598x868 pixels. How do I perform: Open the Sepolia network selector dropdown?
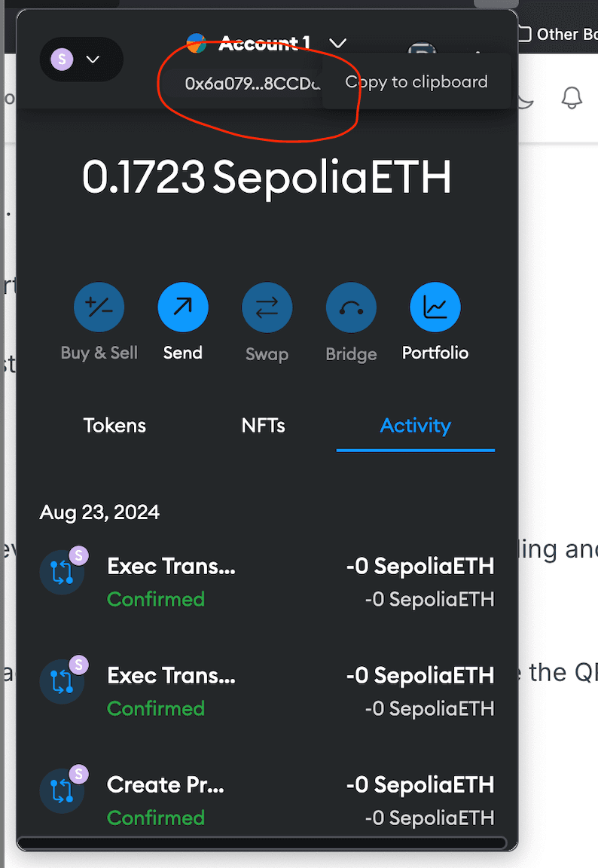tap(81, 60)
